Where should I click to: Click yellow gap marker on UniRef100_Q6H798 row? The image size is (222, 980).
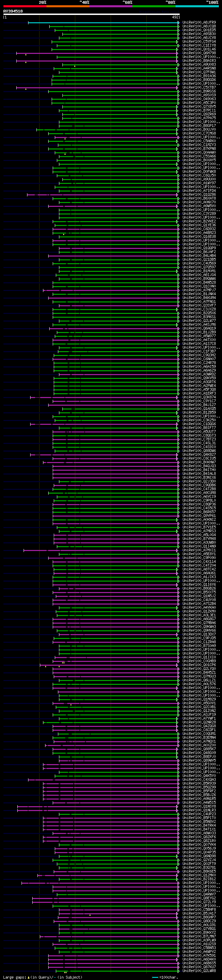coord(26,54)
